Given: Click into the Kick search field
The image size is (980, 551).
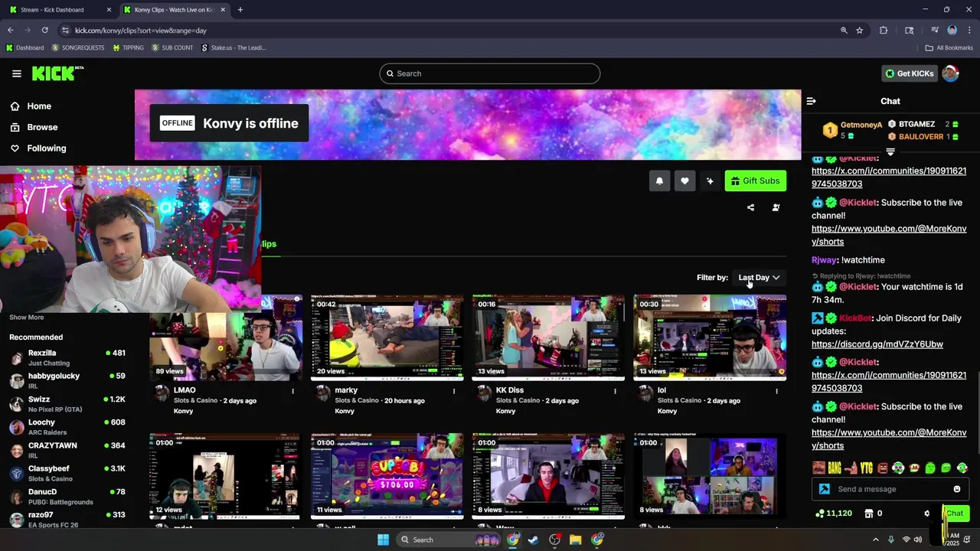Looking at the screenshot, I should pos(490,73).
